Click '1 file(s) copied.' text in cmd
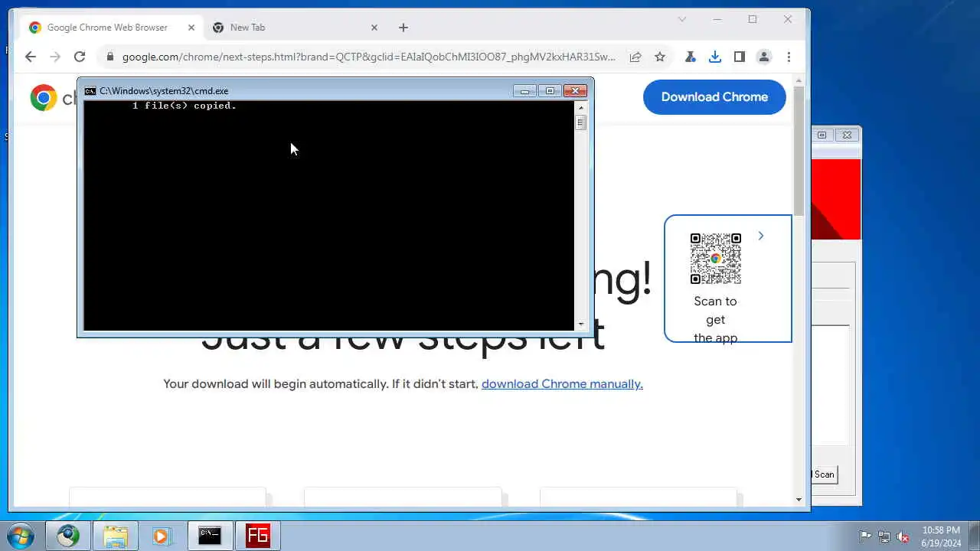Image resolution: width=980 pixels, height=551 pixels. pos(185,106)
